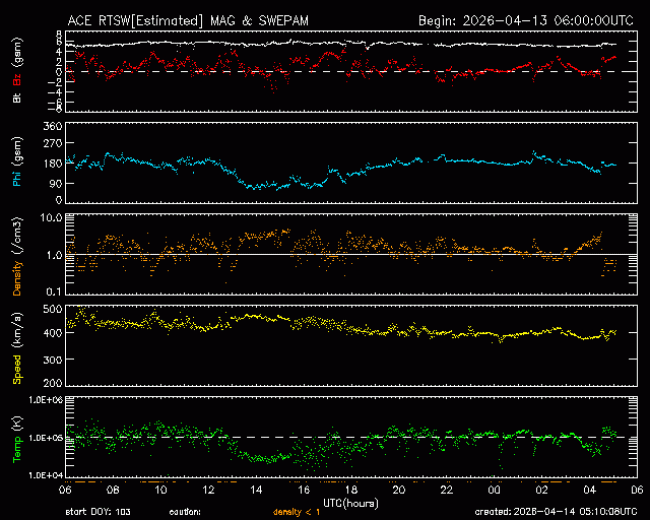Click the "1.0E+04" Temp axis value

(46, 475)
